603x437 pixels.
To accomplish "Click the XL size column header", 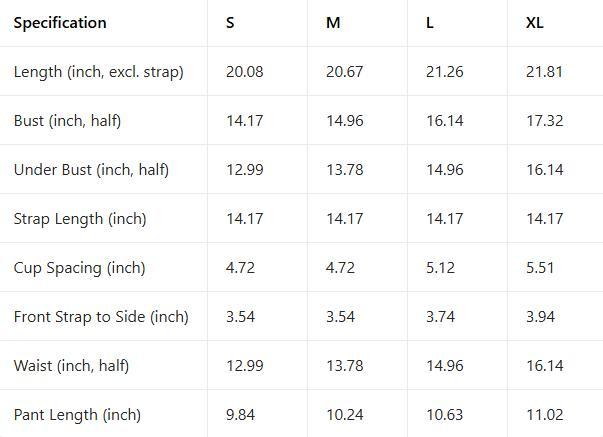I will tap(535, 23).
